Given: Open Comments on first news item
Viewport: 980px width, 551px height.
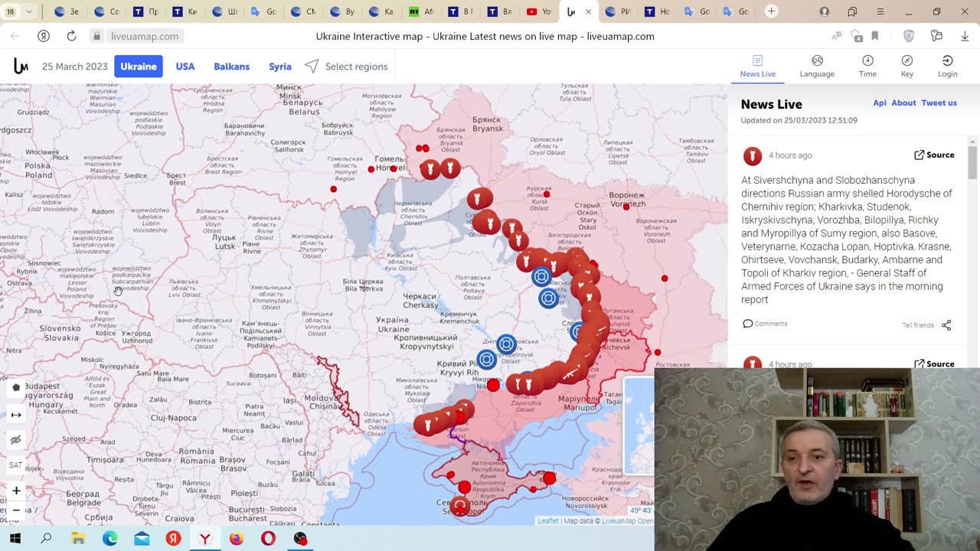Looking at the screenshot, I should coord(765,324).
